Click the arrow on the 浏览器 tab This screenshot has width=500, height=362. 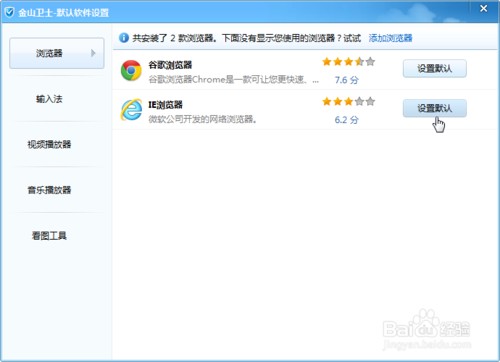93,53
